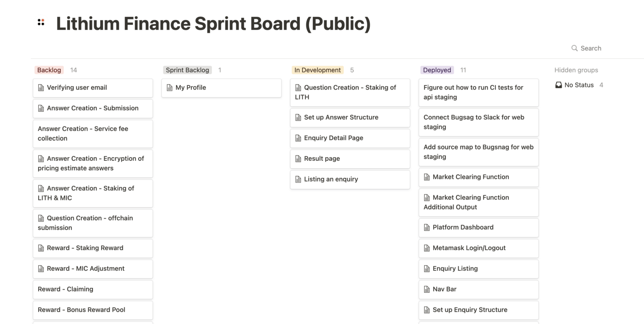644x324 pixels.
Task: Open the Enquiry Listing title text
Action: (x=455, y=268)
